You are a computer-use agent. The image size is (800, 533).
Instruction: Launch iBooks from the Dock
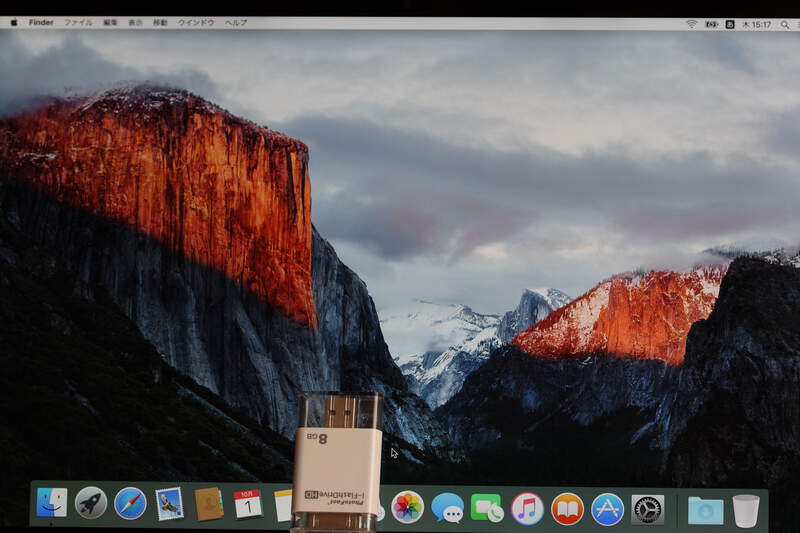[x=567, y=509]
